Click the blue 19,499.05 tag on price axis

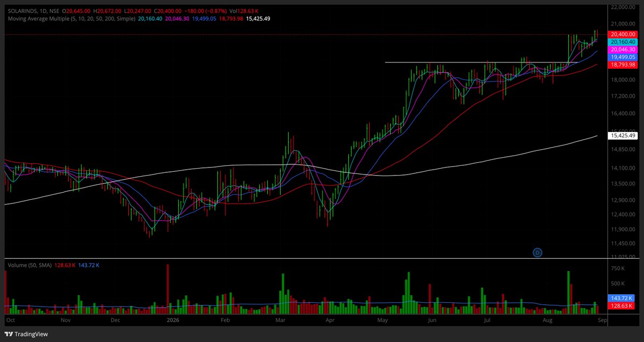point(623,56)
